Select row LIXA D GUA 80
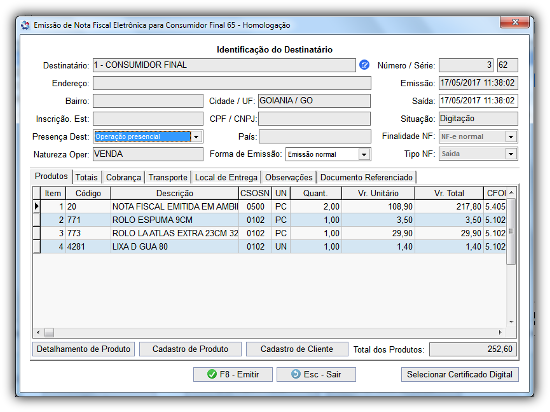550x412 pixels. pyautogui.click(x=270, y=246)
